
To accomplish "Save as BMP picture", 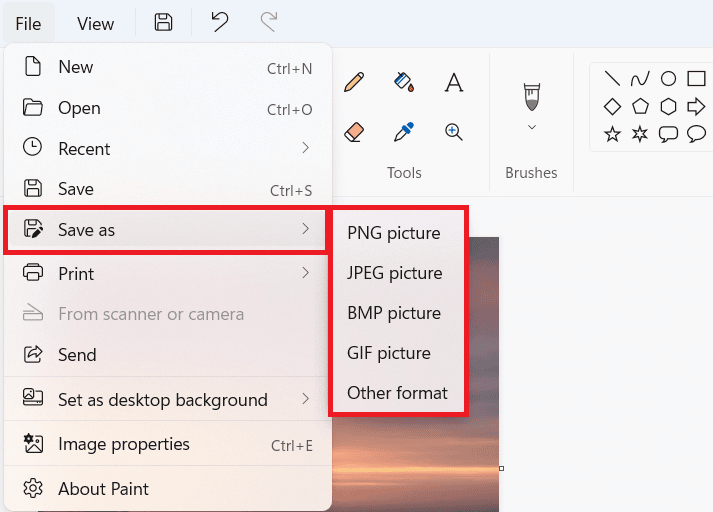I will 398,313.
